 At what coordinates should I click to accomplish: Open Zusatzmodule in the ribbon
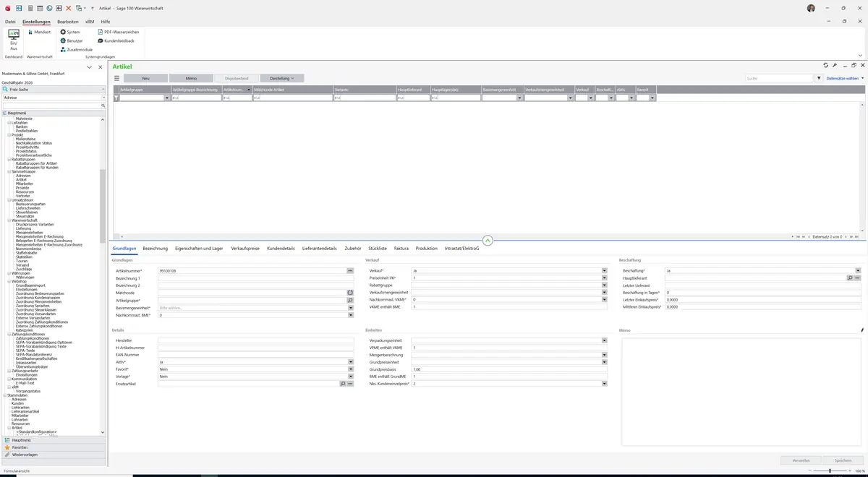(76, 50)
